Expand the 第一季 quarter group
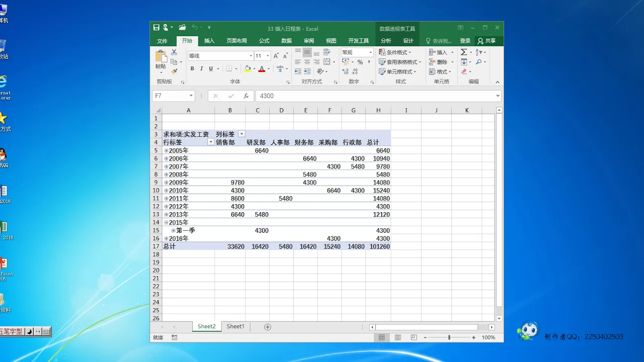Image resolution: width=644 pixels, height=362 pixels. tap(174, 230)
